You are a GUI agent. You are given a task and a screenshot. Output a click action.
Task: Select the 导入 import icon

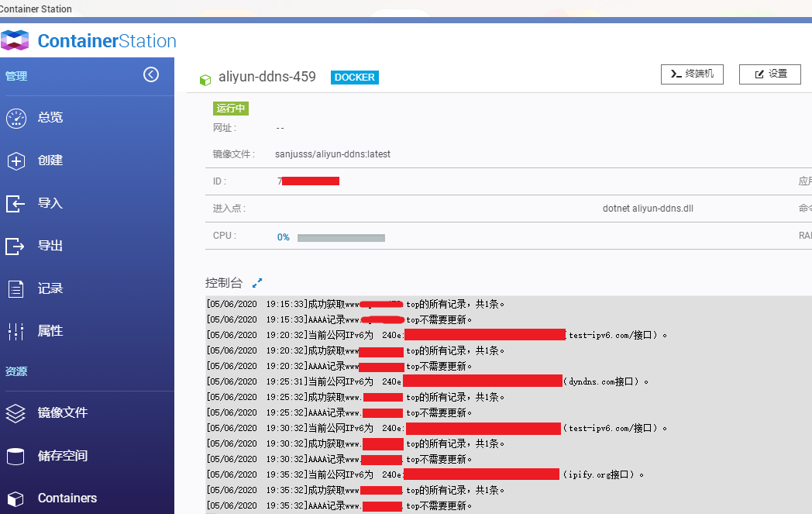pos(15,204)
